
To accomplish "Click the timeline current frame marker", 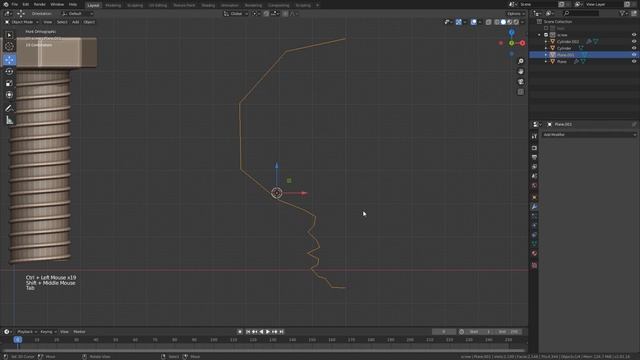I will [x=18, y=340].
